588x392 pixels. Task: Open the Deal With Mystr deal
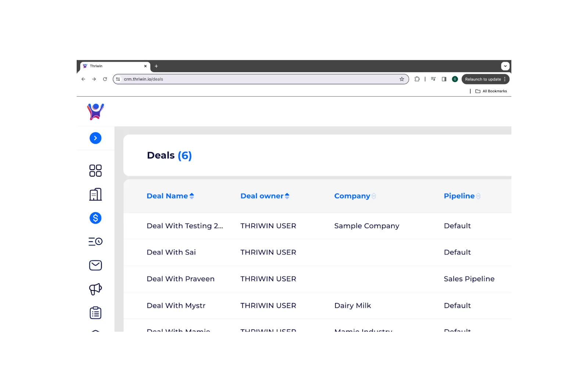point(176,306)
